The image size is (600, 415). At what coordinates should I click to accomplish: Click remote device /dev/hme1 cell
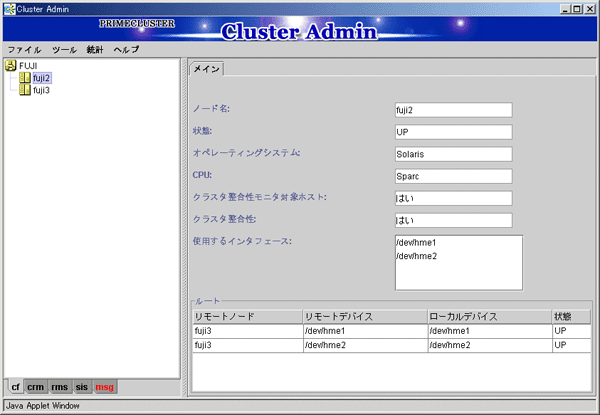[365, 331]
